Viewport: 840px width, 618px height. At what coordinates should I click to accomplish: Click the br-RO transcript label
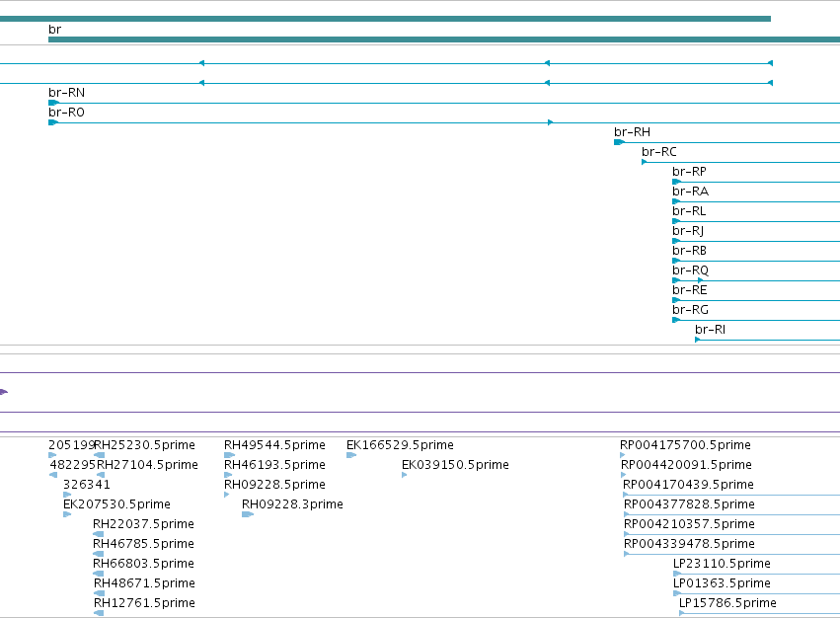coord(66,113)
